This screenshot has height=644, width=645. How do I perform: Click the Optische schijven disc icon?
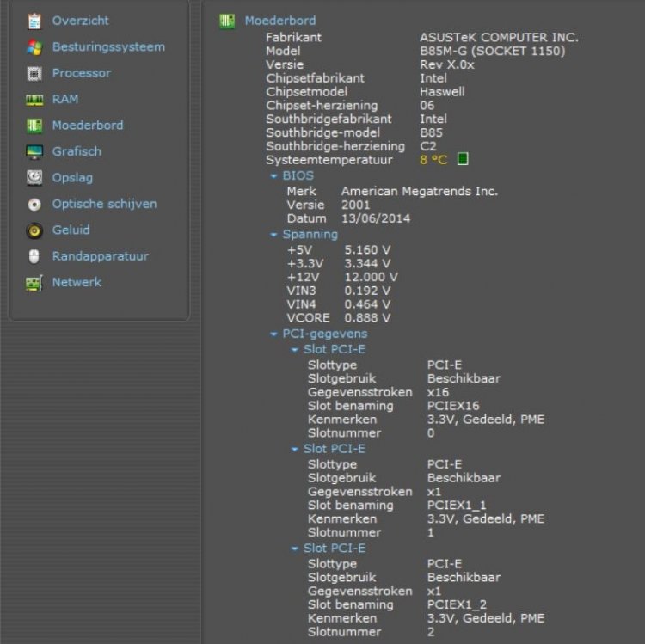34,205
